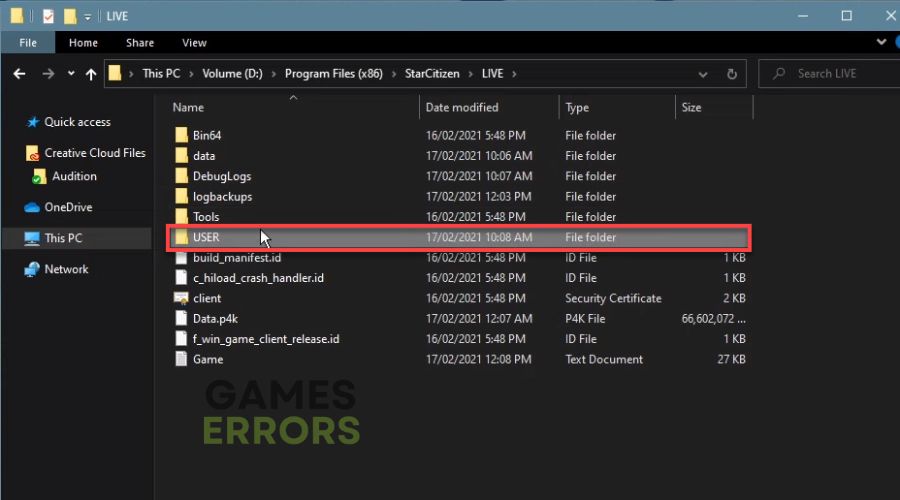This screenshot has height=500, width=900.
Task: Expand the ribbon with the chevron
Action: (x=881, y=42)
